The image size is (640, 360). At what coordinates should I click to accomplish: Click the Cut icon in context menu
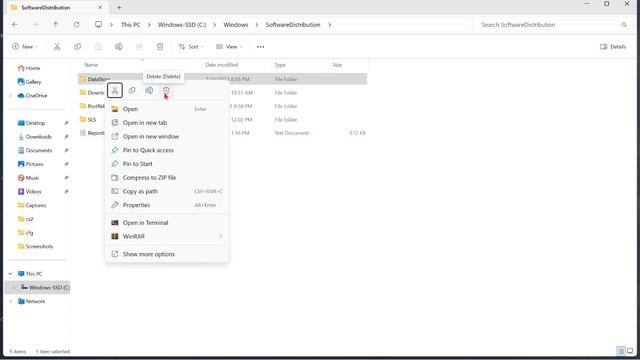[115, 90]
